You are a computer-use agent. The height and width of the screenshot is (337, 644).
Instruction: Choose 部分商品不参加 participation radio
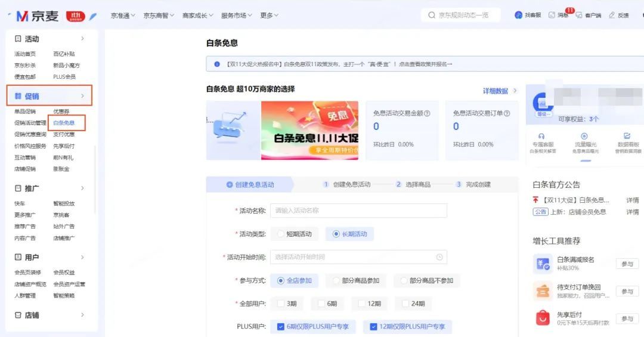[404, 280]
